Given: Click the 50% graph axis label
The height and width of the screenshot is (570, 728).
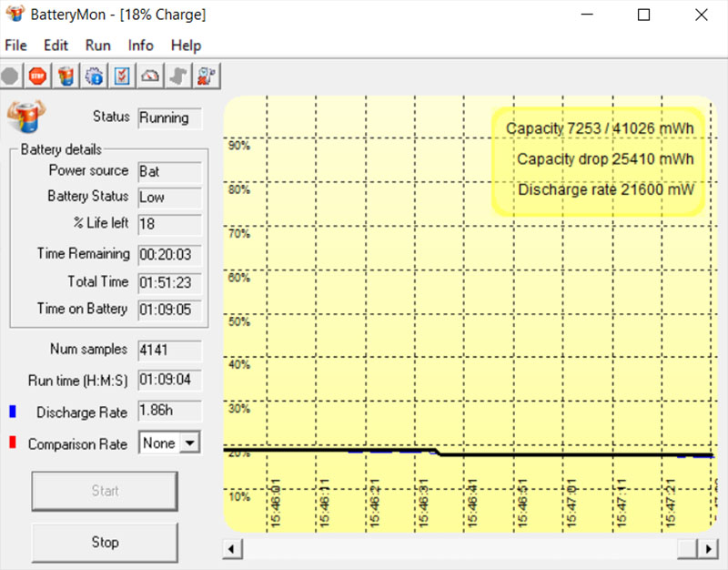Looking at the screenshot, I should 239,322.
